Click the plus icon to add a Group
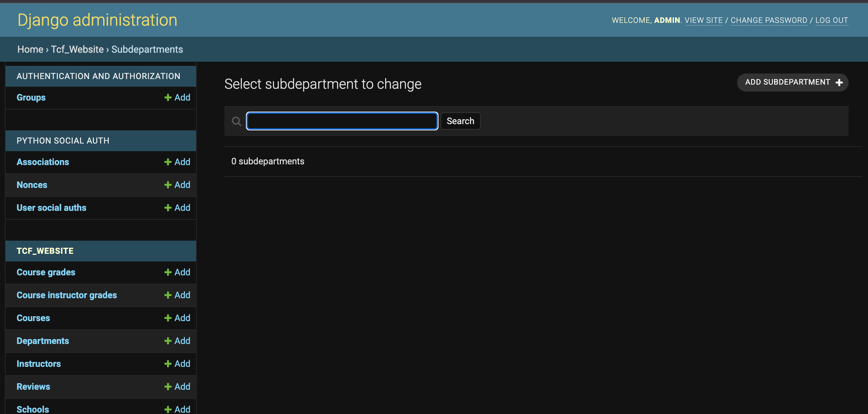Viewport: 868px width, 414px height. point(168,97)
